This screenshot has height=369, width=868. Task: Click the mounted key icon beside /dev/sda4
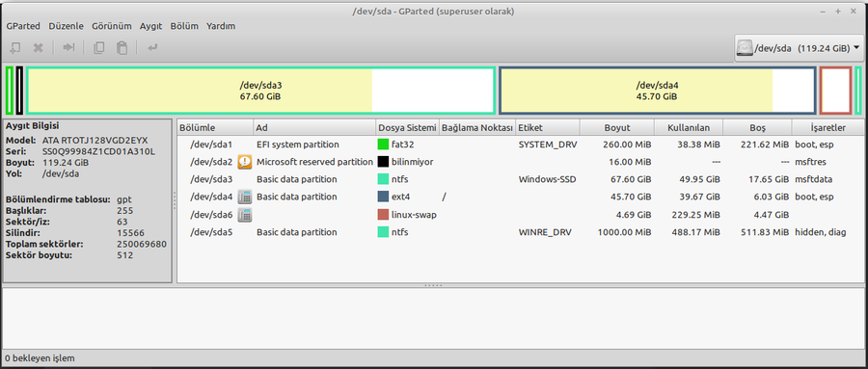click(245, 197)
